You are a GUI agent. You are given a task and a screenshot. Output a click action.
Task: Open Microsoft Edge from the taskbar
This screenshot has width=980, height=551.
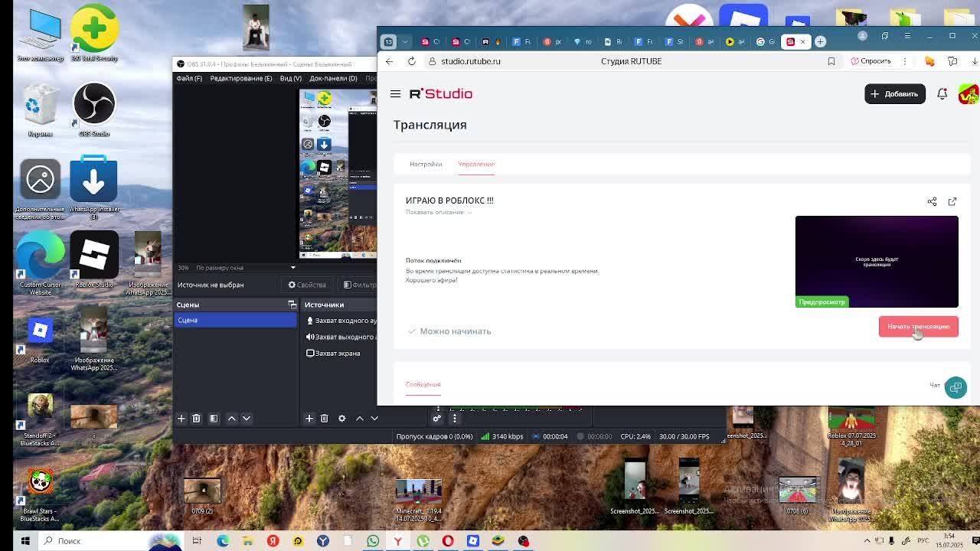pos(223,541)
